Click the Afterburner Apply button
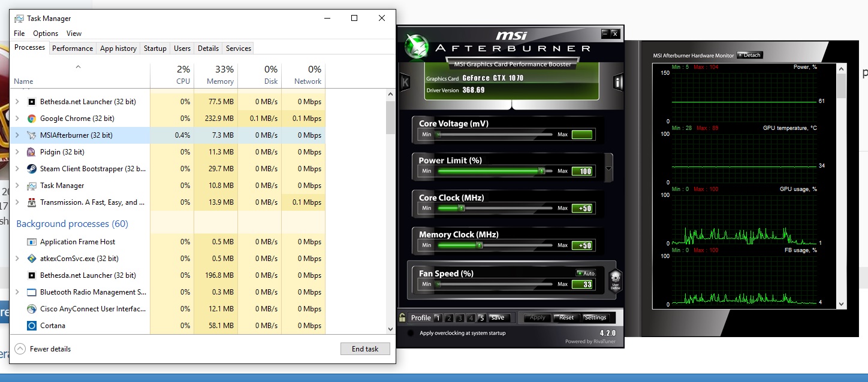 [537, 318]
